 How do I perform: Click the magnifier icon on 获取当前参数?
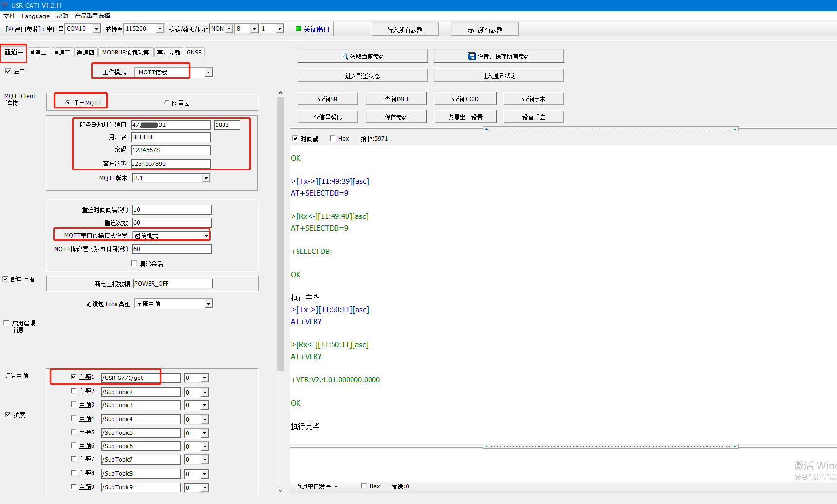(x=344, y=56)
